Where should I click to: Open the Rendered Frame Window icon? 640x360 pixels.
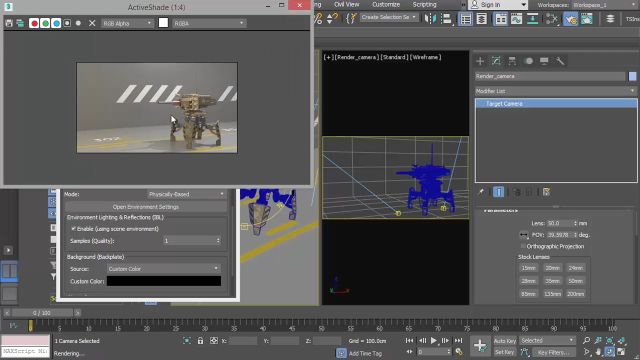click(x=587, y=19)
